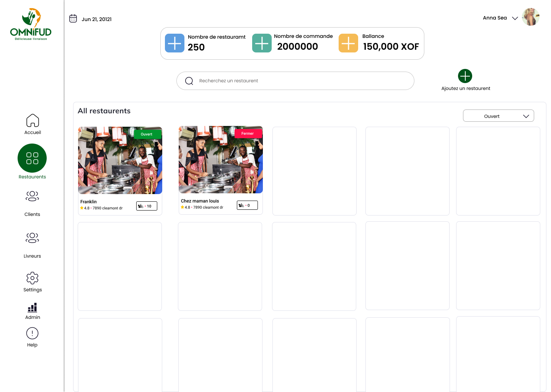Click the Ouvert badge on Franklin card
Viewport: 551px width, 392px height.
pyautogui.click(x=147, y=134)
